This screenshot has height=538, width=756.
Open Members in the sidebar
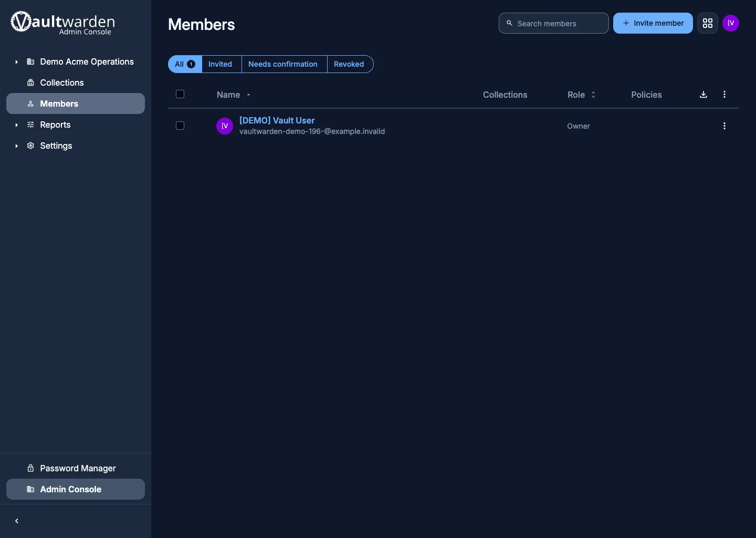[76, 104]
